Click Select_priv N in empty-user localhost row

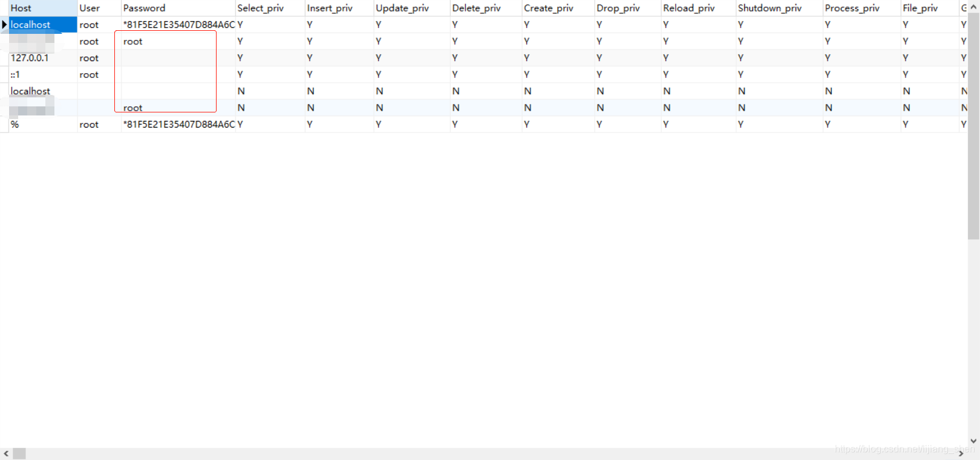270,91
